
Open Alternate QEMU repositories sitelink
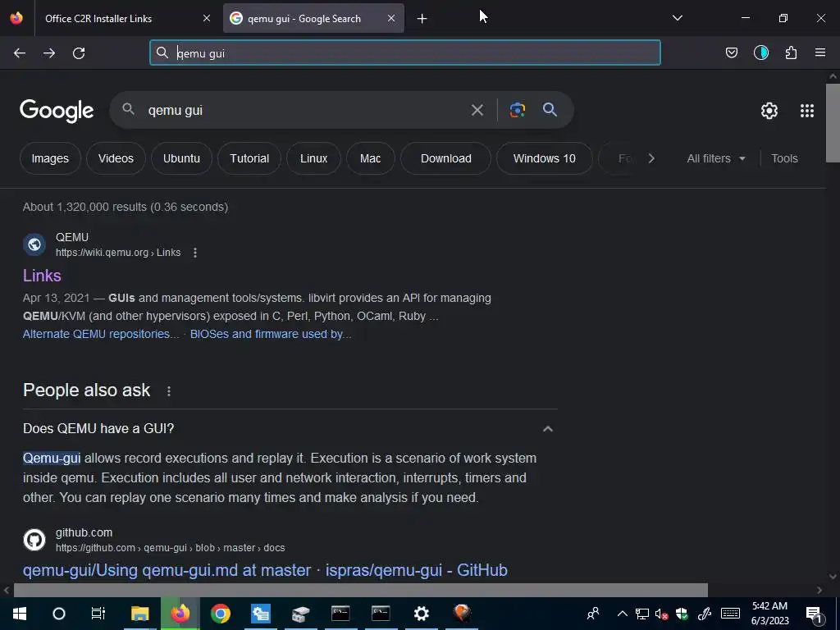click(101, 334)
